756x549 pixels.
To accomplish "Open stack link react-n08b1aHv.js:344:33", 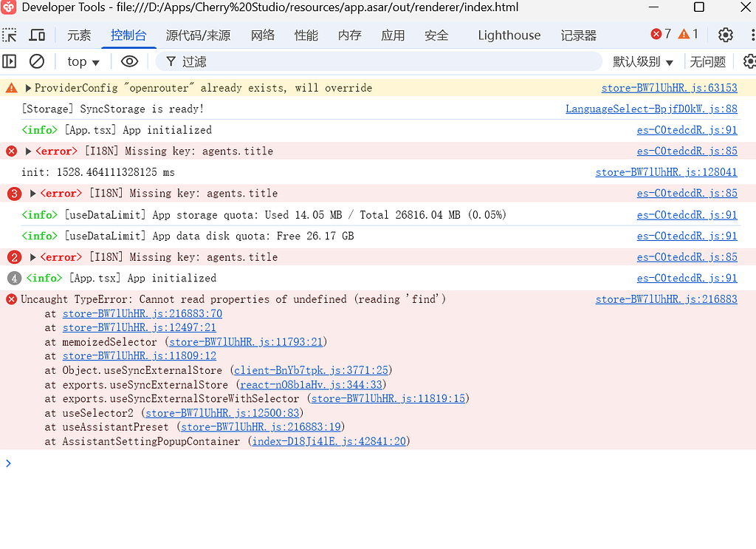I will point(311,384).
